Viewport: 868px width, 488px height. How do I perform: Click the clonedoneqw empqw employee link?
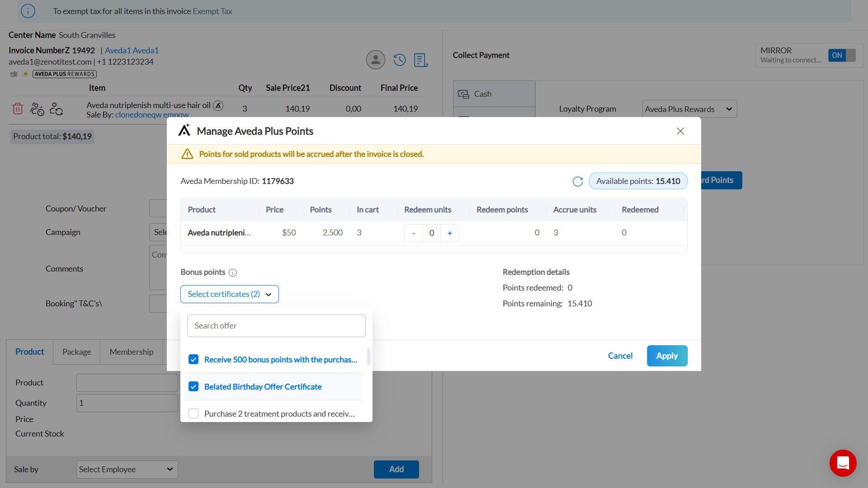(x=152, y=115)
